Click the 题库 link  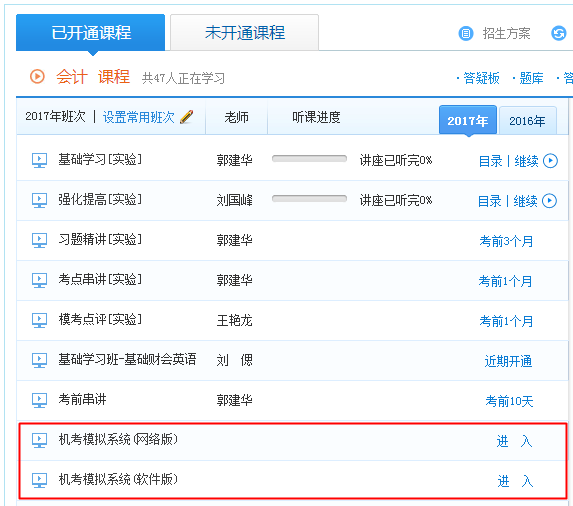(531, 78)
